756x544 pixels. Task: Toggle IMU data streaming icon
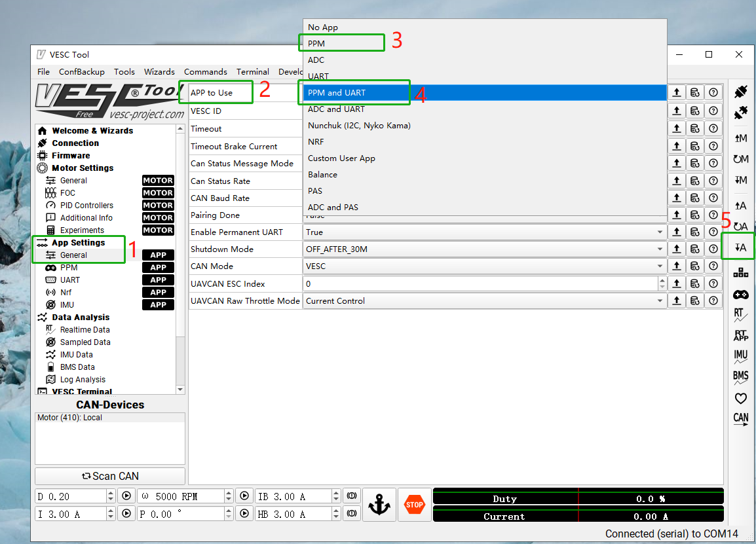click(x=740, y=357)
